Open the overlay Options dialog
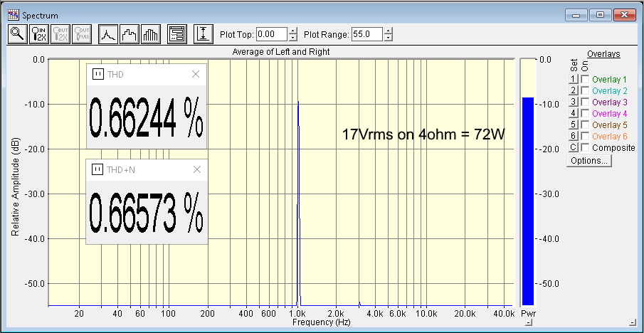Image resolution: width=644 pixels, height=333 pixels. (589, 161)
